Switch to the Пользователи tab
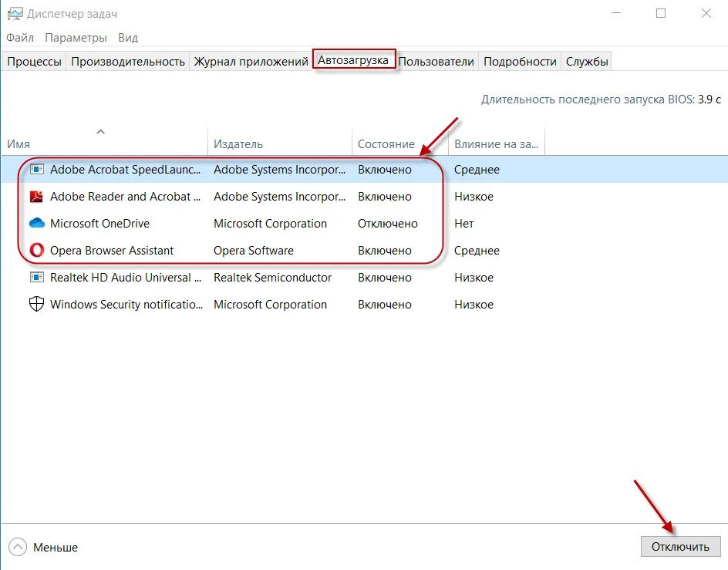This screenshot has height=570, width=728. [x=436, y=62]
